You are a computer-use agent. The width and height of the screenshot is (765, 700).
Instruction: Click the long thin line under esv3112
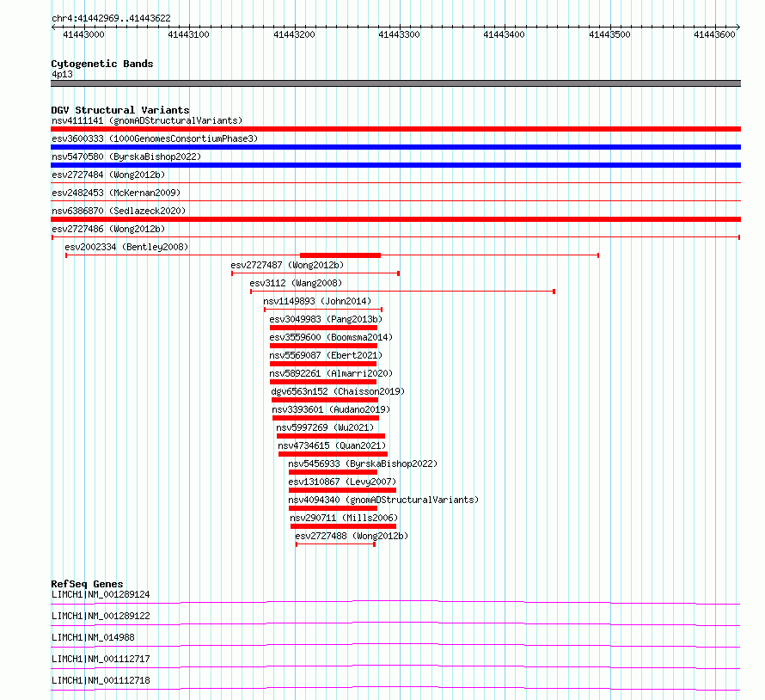pyautogui.click(x=402, y=292)
